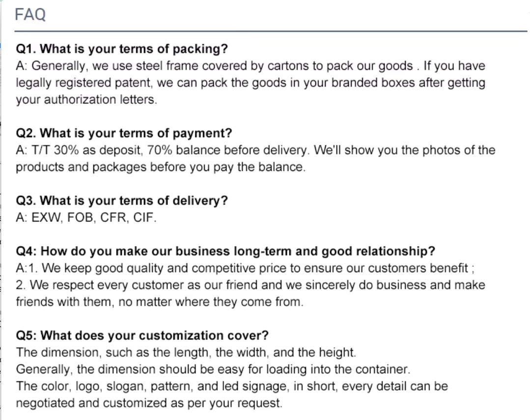Click the T/T 30% as deposit line
This screenshot has height=420, width=530.
pos(255,150)
